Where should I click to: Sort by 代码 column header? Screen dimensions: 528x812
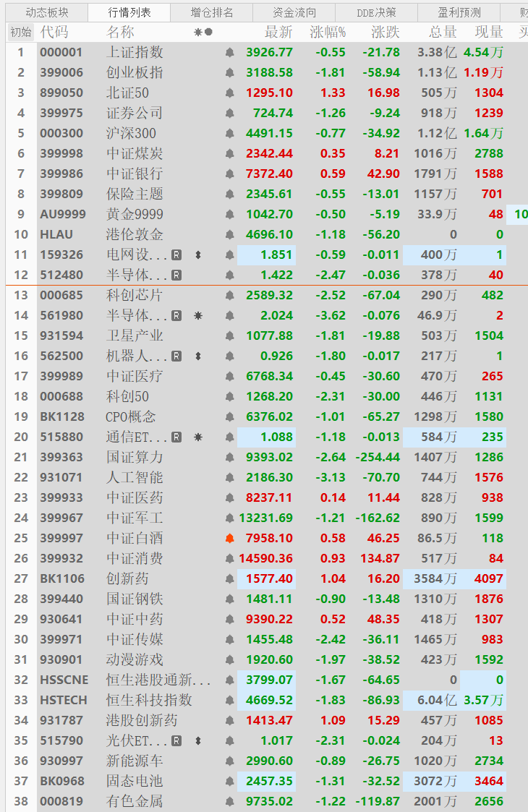coord(54,32)
